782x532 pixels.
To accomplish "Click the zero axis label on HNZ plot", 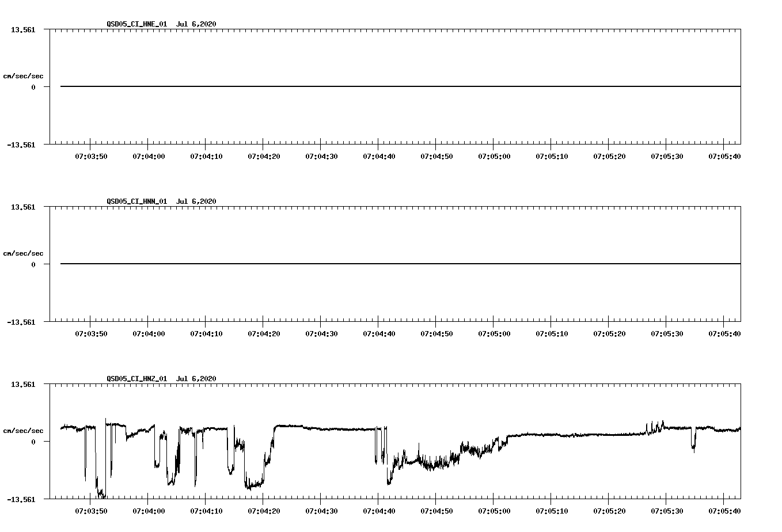I will 33,442.
